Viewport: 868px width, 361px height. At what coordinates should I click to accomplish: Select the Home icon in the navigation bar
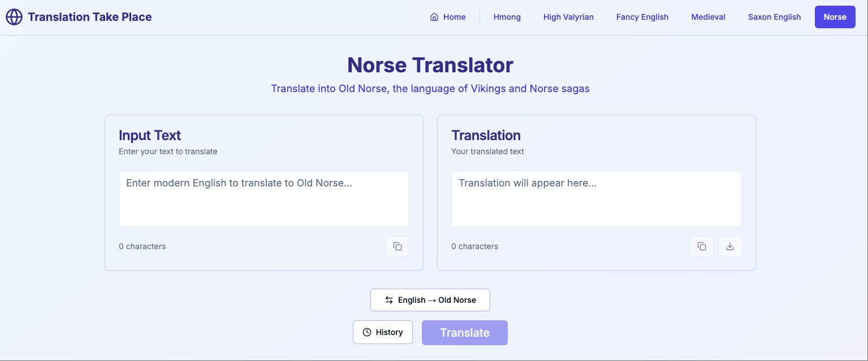click(x=434, y=17)
